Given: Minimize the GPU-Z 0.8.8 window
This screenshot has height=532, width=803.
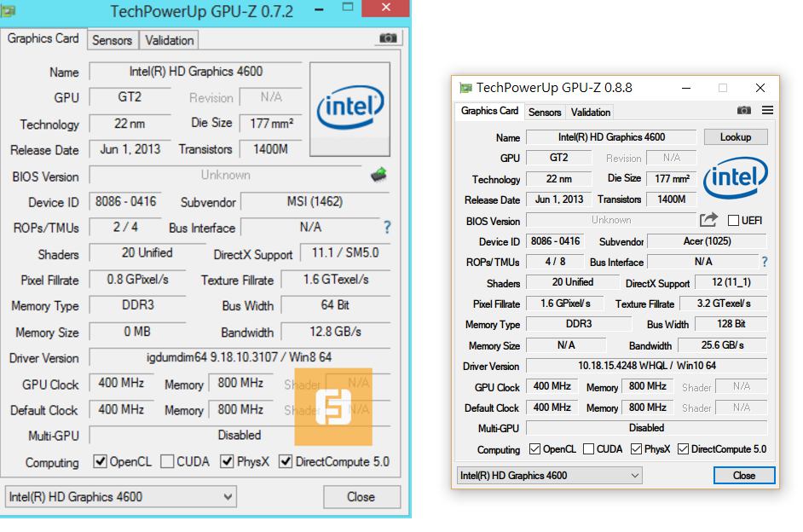Looking at the screenshot, I should tap(685, 88).
